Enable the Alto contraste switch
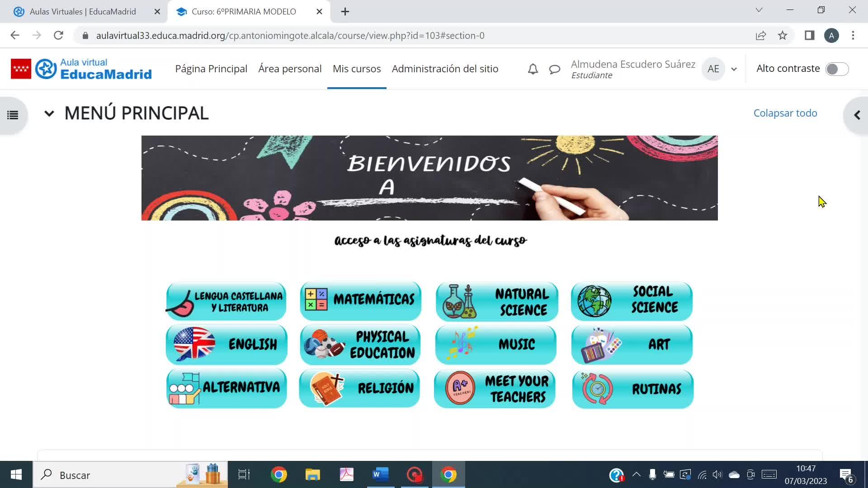This screenshot has height=488, width=868. pos(836,69)
